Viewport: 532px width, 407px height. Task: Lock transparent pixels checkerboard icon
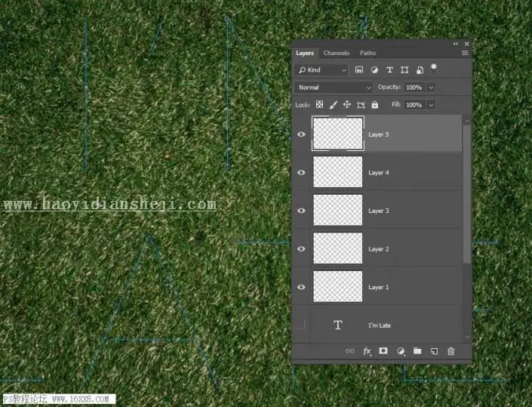[319, 104]
